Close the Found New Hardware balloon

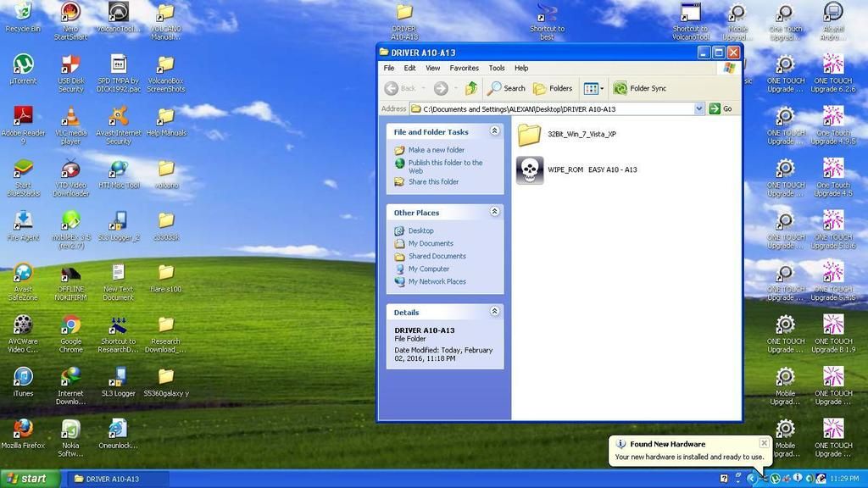[764, 443]
